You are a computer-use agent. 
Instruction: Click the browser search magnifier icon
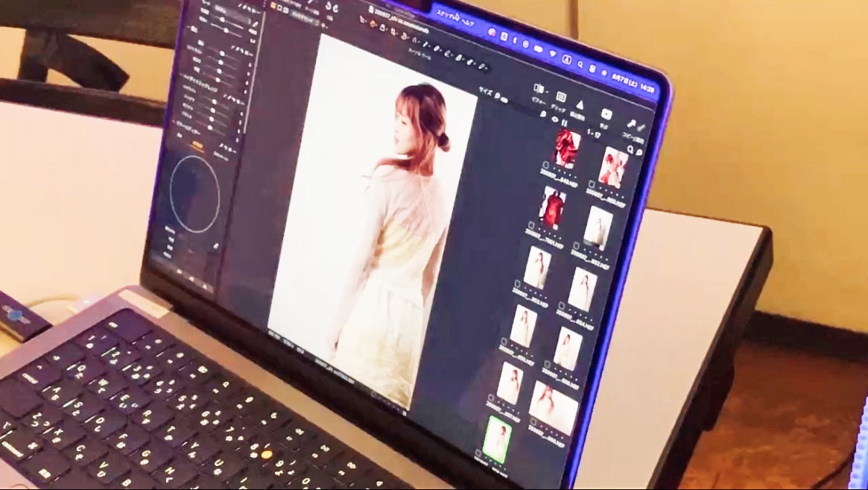[x=630, y=148]
